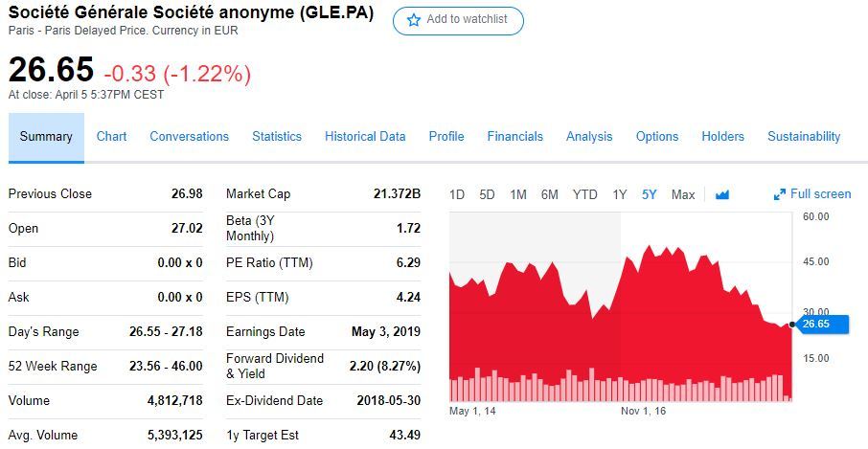
Task: Click the Full screen expand arrows icon
Action: pos(780,194)
